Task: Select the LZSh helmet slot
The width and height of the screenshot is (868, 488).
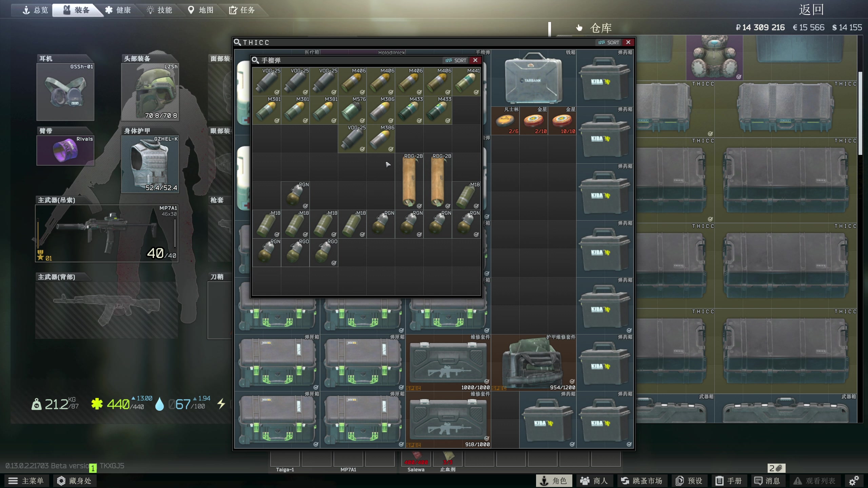Action: [x=150, y=92]
